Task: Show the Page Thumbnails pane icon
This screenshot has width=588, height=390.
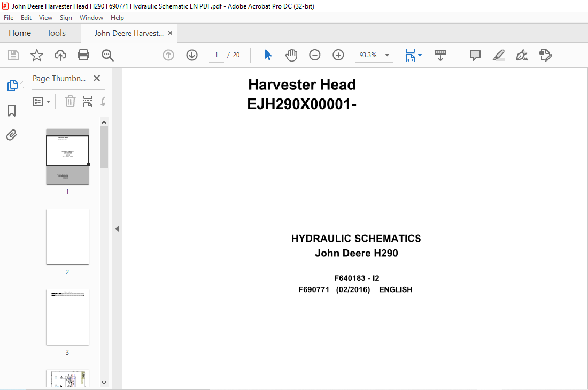Action: pyautogui.click(x=12, y=86)
